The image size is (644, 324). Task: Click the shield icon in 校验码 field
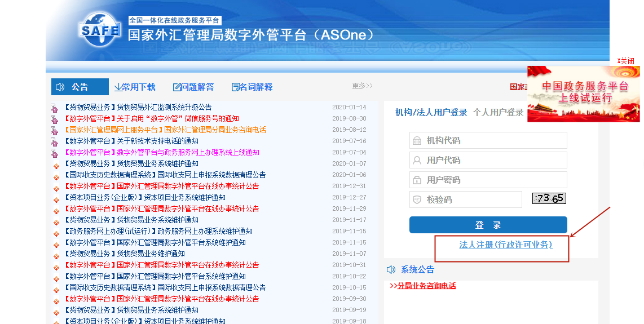pyautogui.click(x=417, y=199)
